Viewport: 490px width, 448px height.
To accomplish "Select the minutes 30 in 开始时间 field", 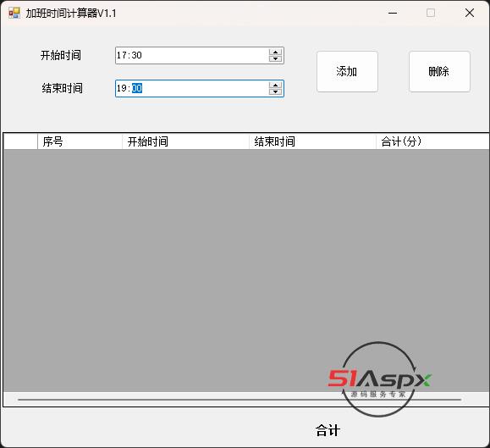I will coord(136,55).
